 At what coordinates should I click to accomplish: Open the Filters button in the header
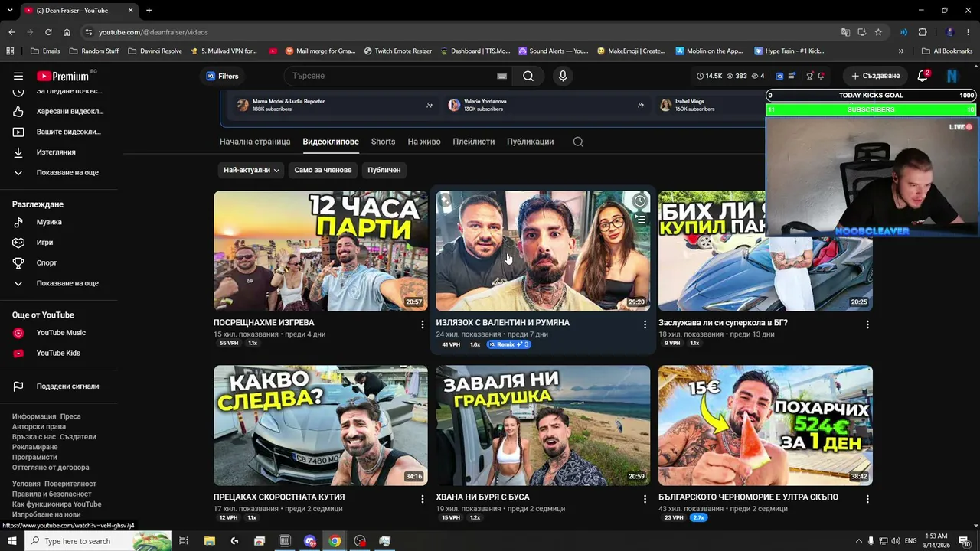[x=222, y=76]
